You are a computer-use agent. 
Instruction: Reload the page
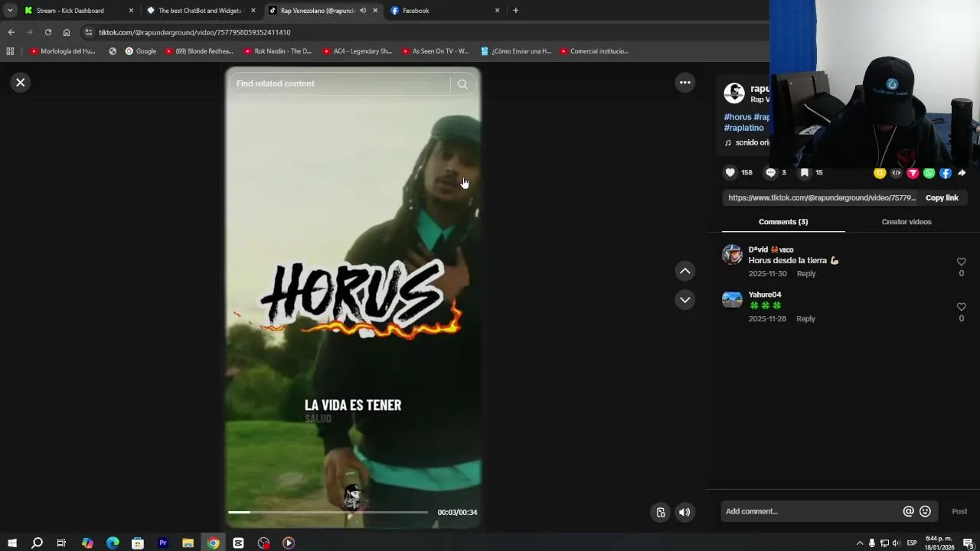coord(47,32)
